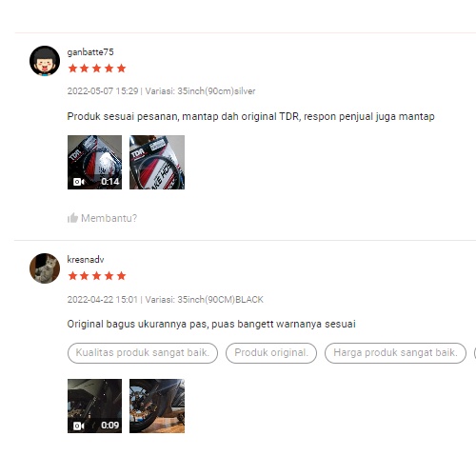
Task: Click video camera icon on 0:09 thumbnail
Action: click(79, 426)
